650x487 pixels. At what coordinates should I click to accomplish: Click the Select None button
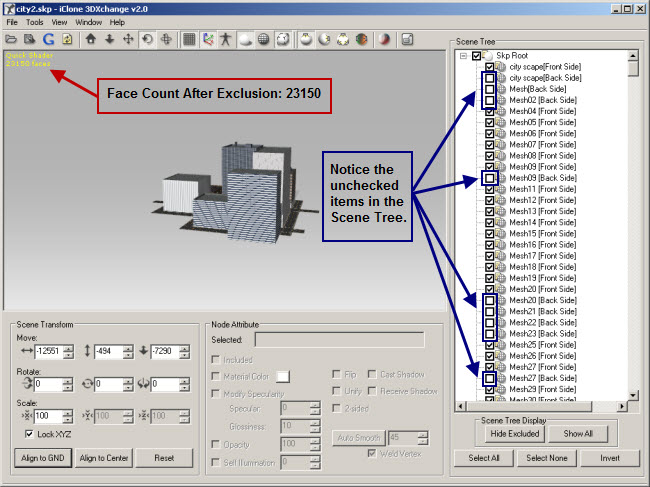point(547,458)
